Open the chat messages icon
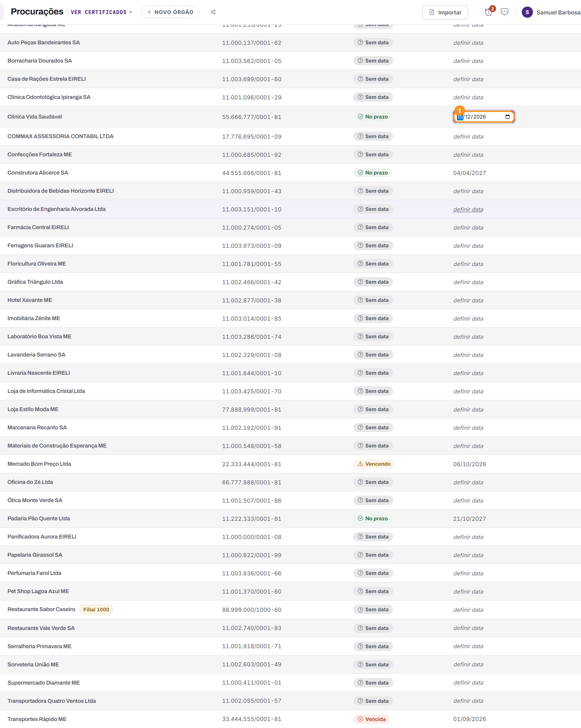Viewport: 581px width, 728px height. (504, 12)
